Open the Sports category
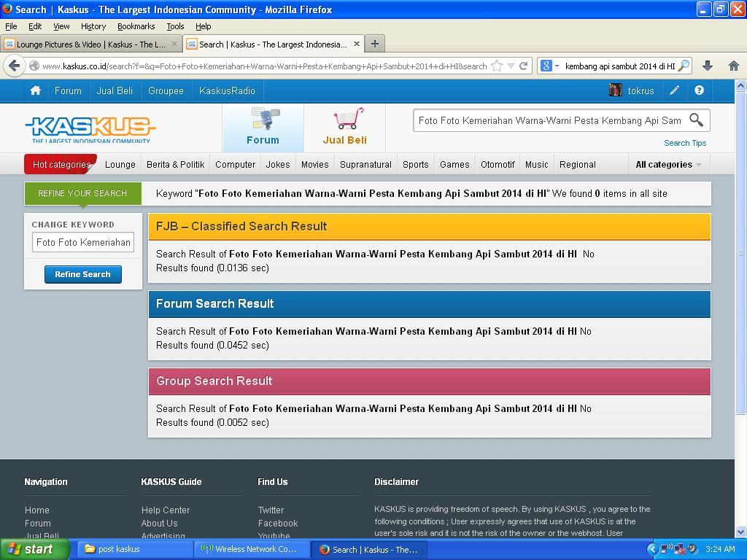This screenshot has height=560, width=747. pyautogui.click(x=415, y=164)
